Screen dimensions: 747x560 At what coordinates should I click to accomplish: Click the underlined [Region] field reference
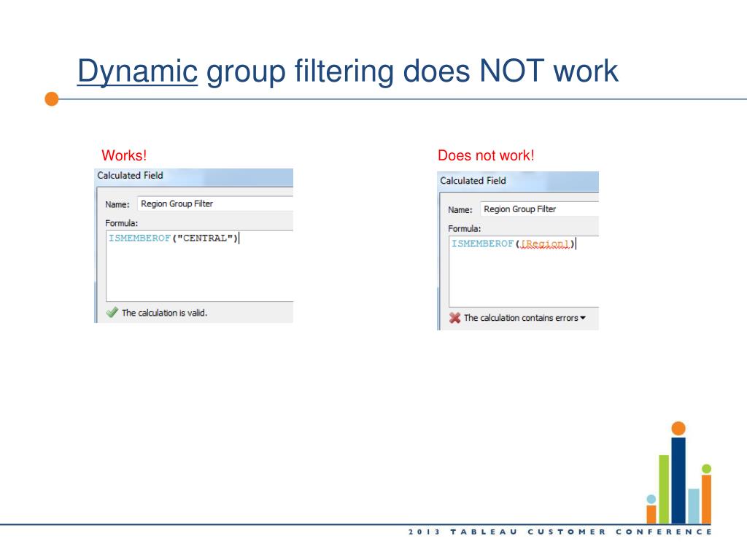tap(545, 244)
